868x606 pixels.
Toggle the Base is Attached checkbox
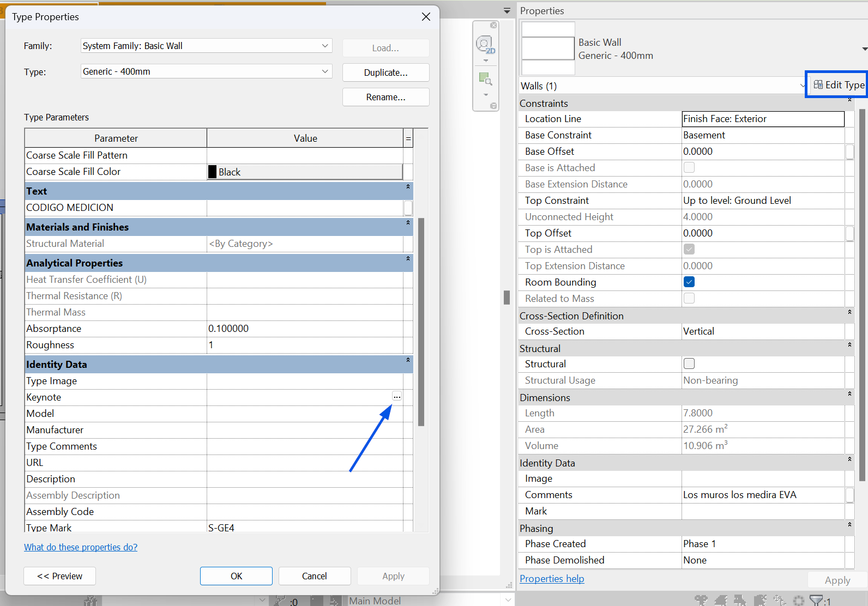[689, 167]
